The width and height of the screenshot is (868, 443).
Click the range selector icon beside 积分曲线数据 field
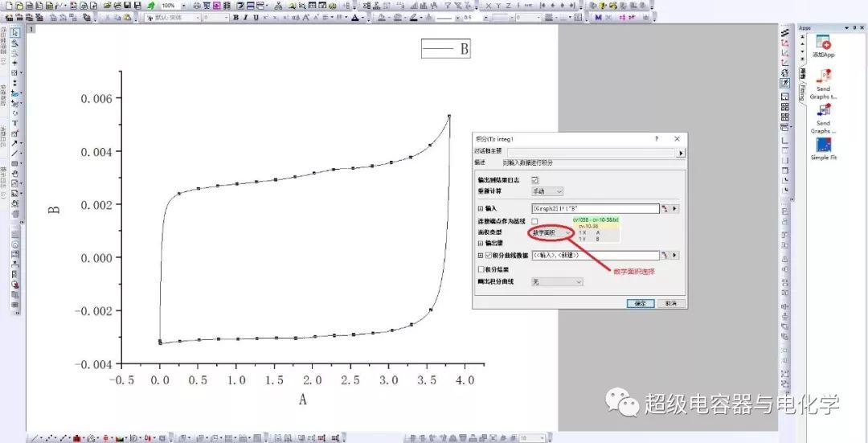click(x=665, y=256)
